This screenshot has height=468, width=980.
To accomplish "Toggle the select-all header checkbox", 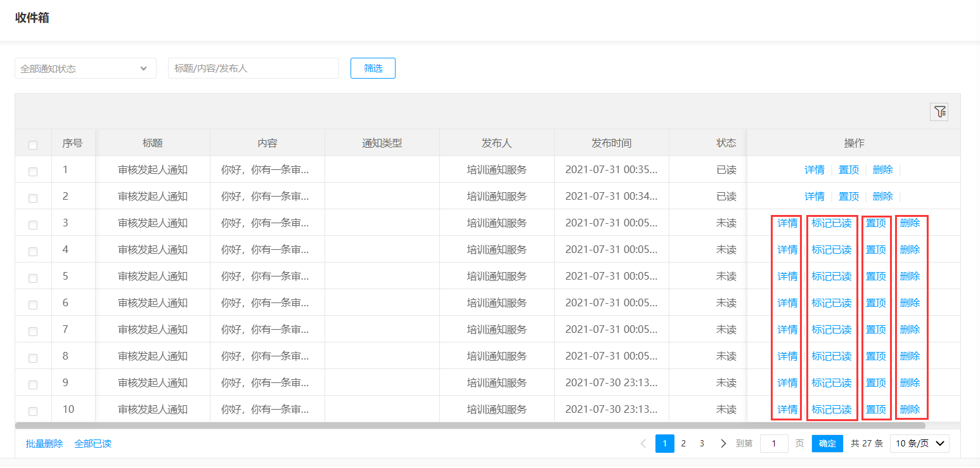I will click(33, 145).
